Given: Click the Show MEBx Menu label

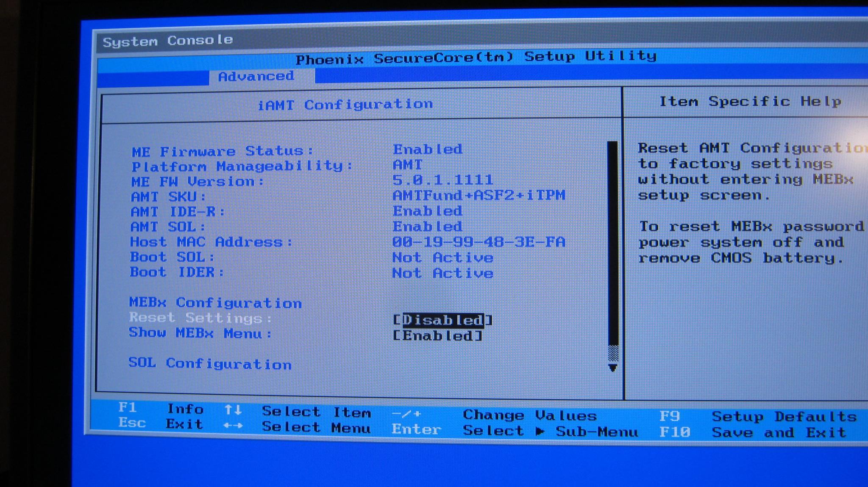Looking at the screenshot, I should (x=200, y=333).
